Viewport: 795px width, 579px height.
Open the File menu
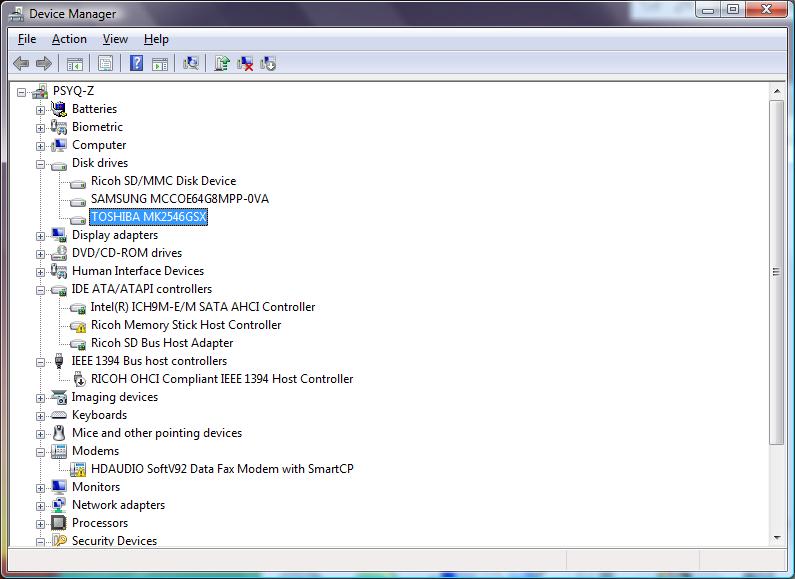(27, 39)
